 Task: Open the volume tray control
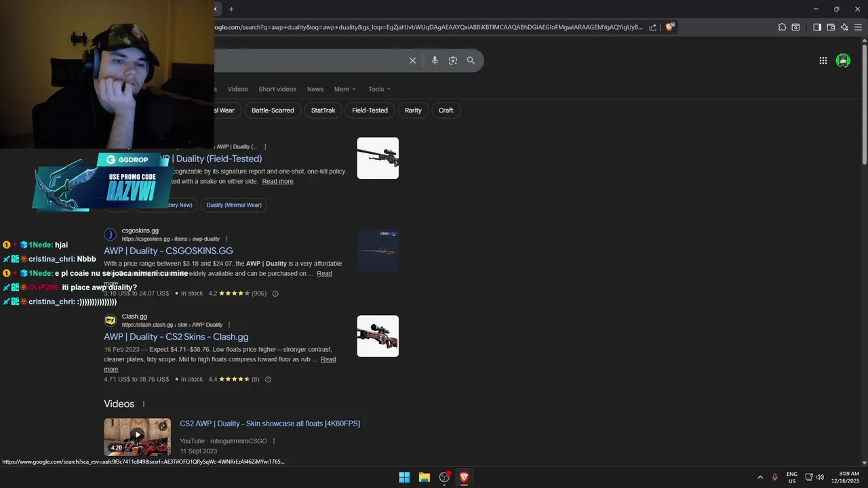coord(820,477)
